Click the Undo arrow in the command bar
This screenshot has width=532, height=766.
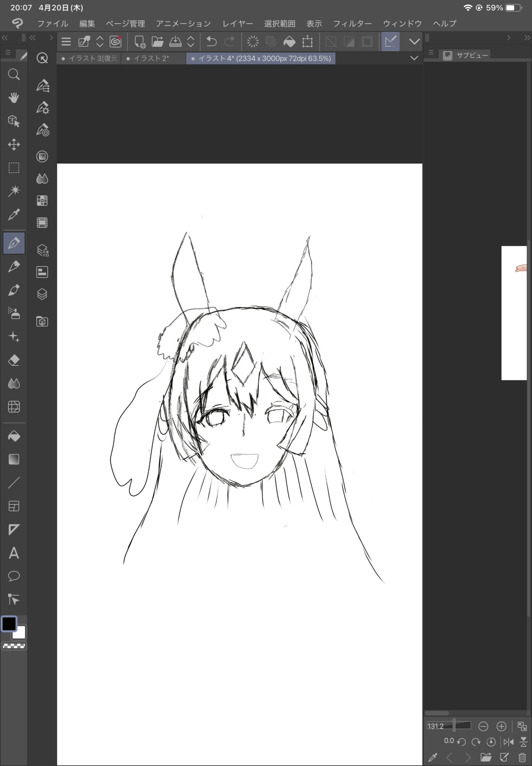(211, 41)
